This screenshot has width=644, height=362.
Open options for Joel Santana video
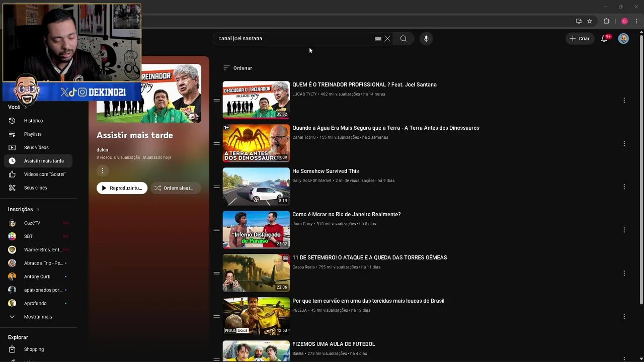coord(624,101)
